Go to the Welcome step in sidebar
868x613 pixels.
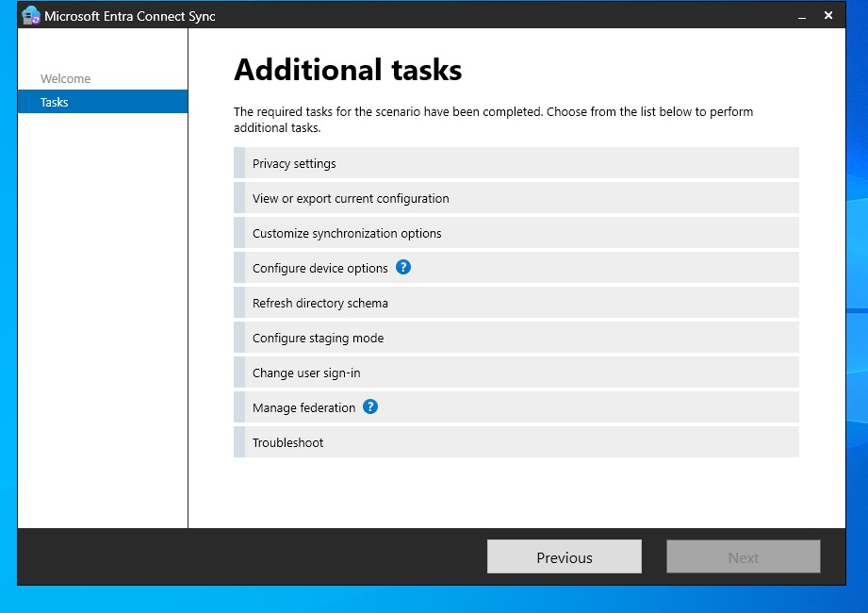click(x=65, y=78)
